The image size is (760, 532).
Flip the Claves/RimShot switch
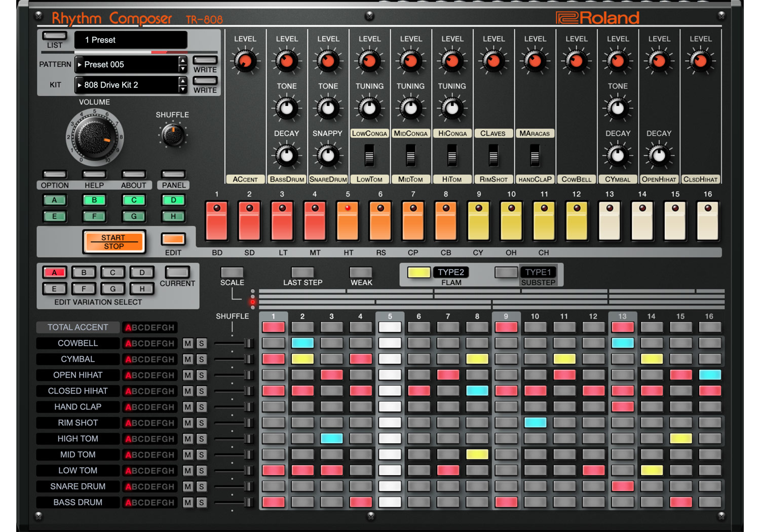coord(493,156)
